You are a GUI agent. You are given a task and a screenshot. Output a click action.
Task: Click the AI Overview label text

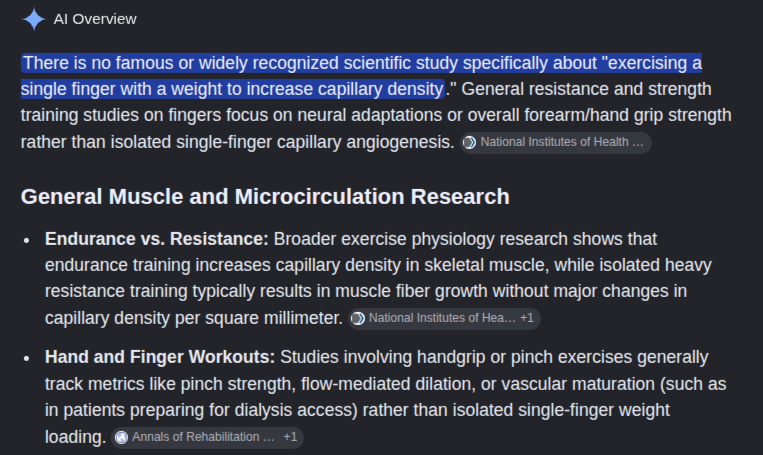pyautogui.click(x=95, y=19)
